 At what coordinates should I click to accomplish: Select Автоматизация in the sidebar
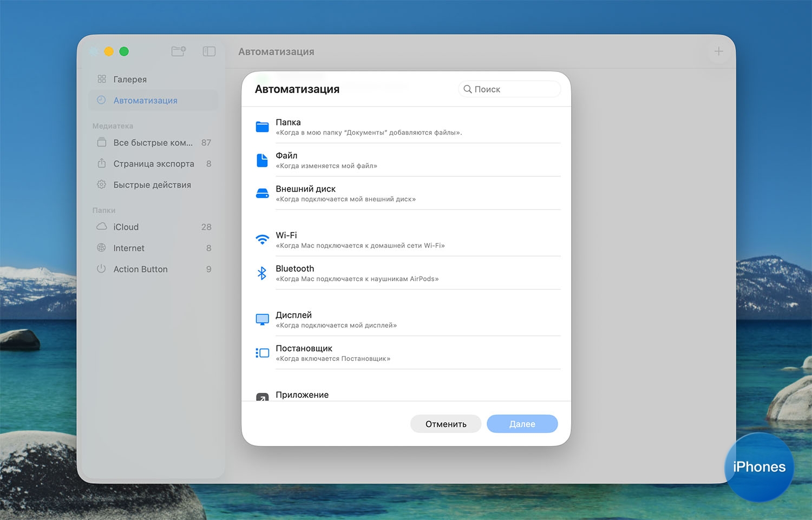[x=145, y=100]
